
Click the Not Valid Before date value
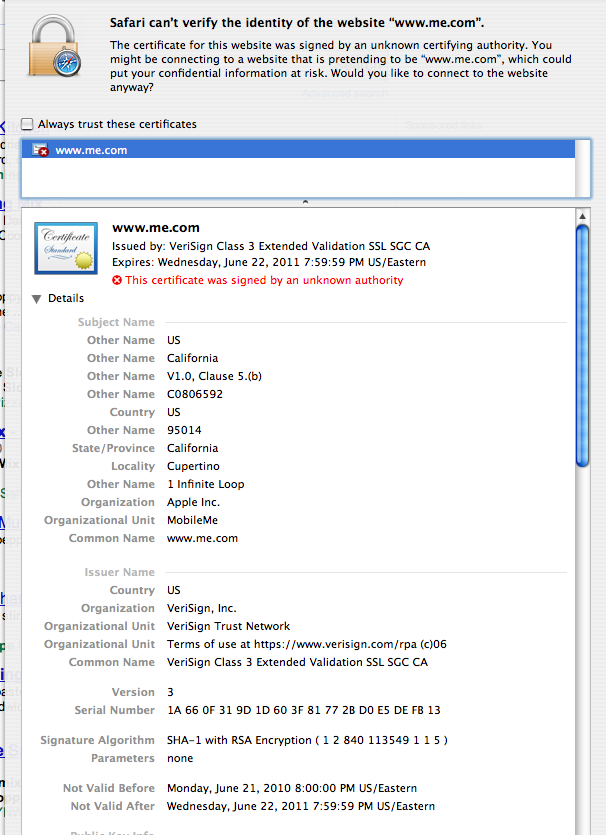(x=292, y=788)
